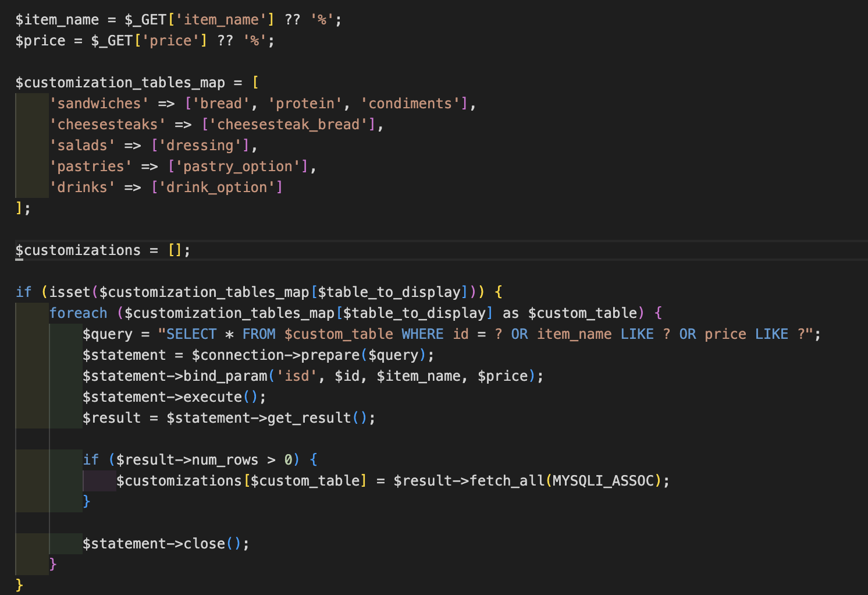The width and height of the screenshot is (868, 595).
Task: Click the closing bracket '];' of the map
Action: pyautogui.click(x=23, y=208)
